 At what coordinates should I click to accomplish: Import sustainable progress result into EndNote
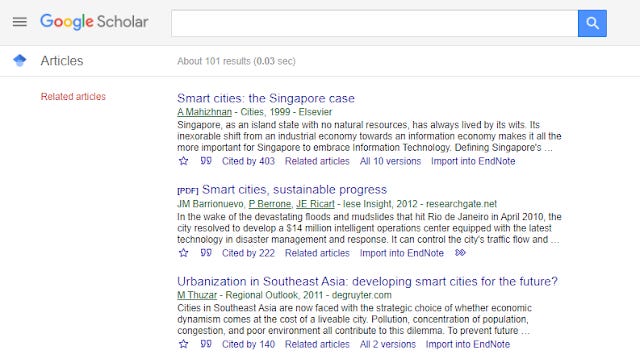[402, 253]
